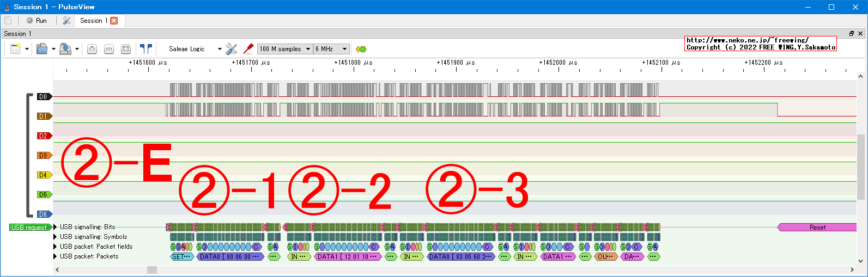Click the open file folder icon

[42, 49]
